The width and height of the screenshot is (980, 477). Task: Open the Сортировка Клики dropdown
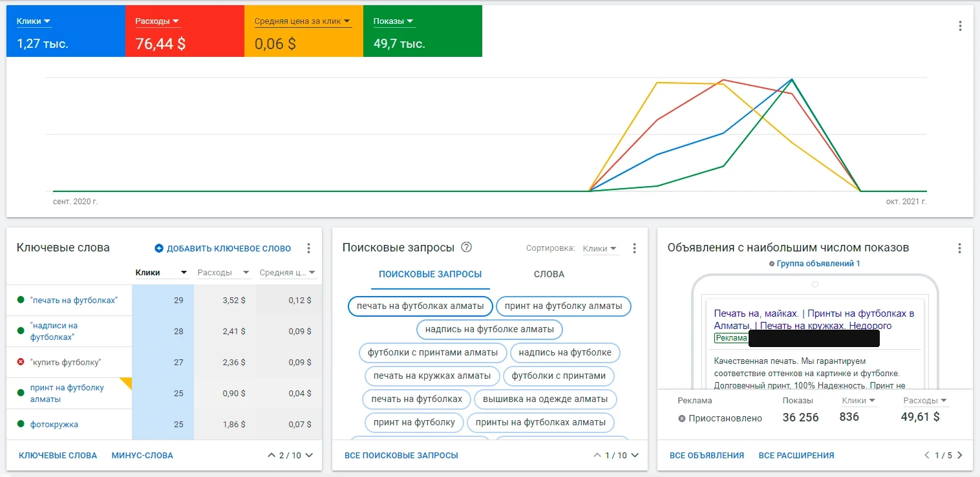(x=600, y=248)
